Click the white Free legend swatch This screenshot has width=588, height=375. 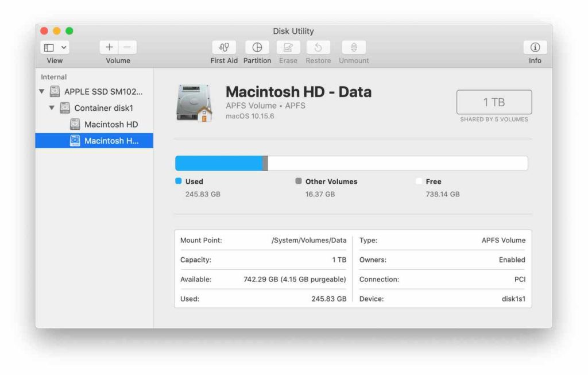(419, 181)
